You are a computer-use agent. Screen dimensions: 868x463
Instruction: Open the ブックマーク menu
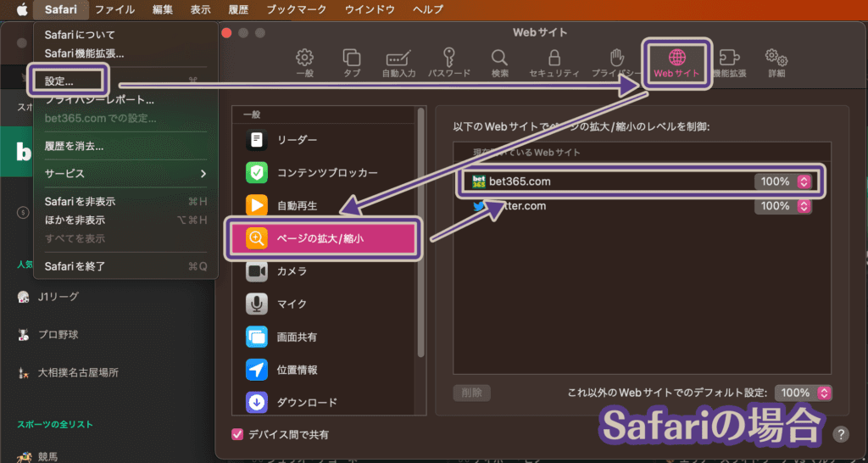[x=297, y=9]
